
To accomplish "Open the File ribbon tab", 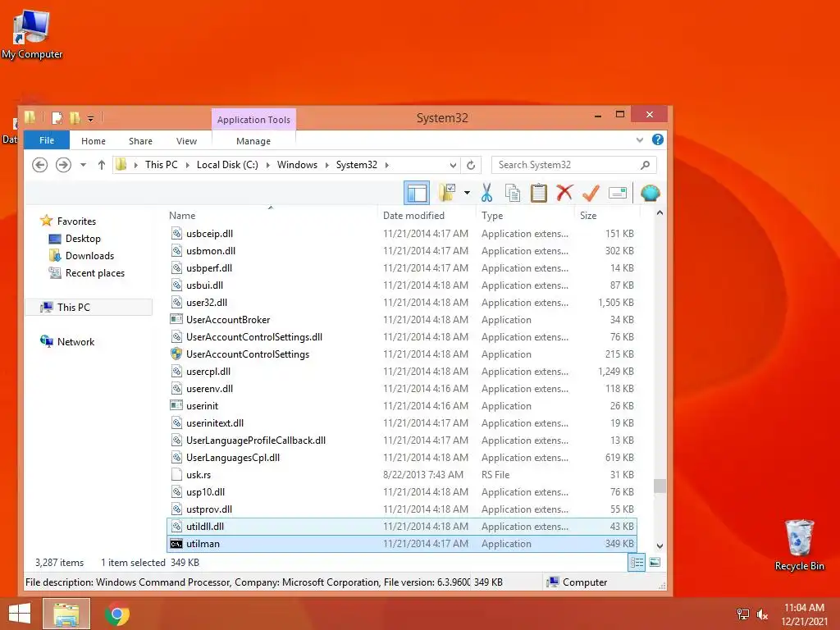I will tap(47, 140).
